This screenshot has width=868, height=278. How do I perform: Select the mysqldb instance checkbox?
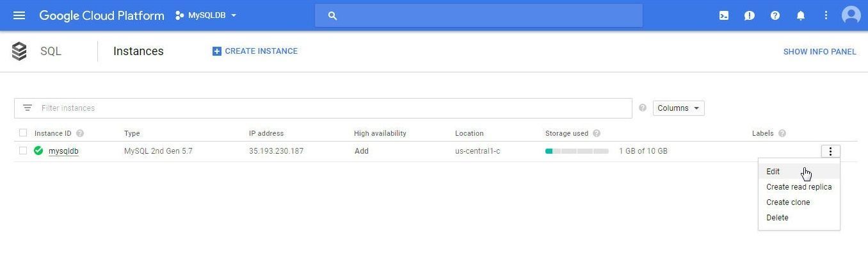(x=23, y=151)
